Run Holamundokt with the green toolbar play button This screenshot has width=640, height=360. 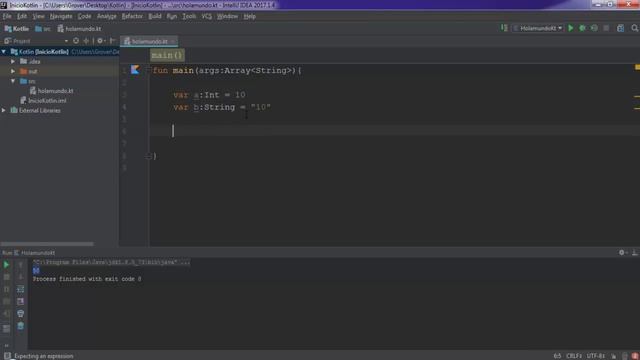pos(571,28)
